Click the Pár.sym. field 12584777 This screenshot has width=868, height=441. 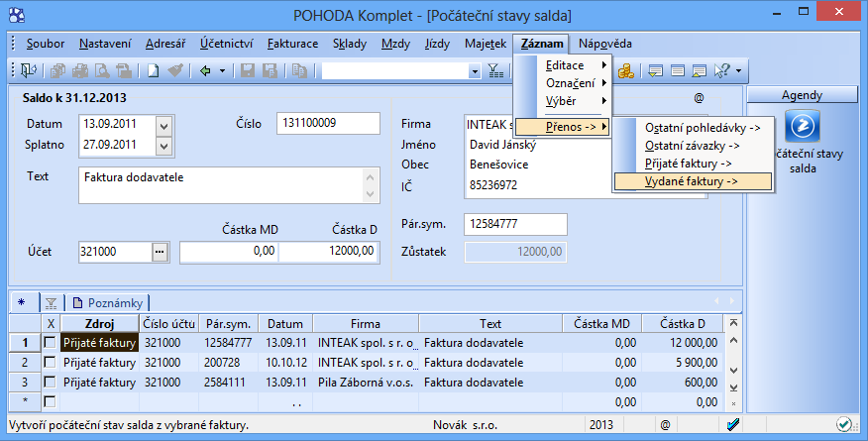click(515, 224)
